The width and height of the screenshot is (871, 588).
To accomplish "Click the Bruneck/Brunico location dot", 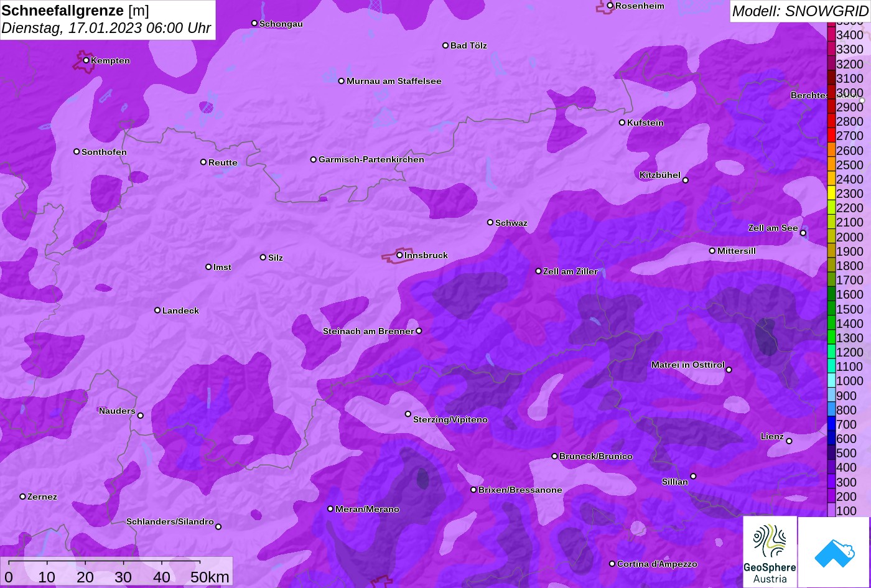I will coord(554,456).
